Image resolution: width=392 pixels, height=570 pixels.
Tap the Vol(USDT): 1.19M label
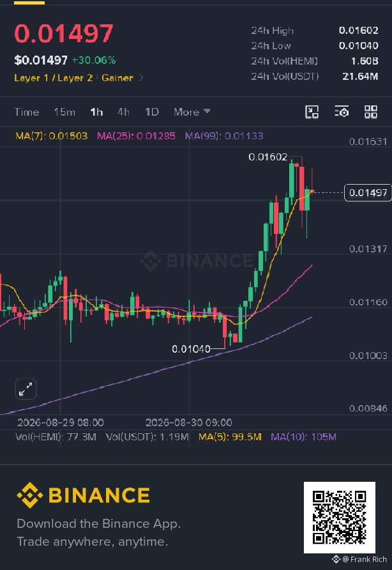click(x=147, y=436)
